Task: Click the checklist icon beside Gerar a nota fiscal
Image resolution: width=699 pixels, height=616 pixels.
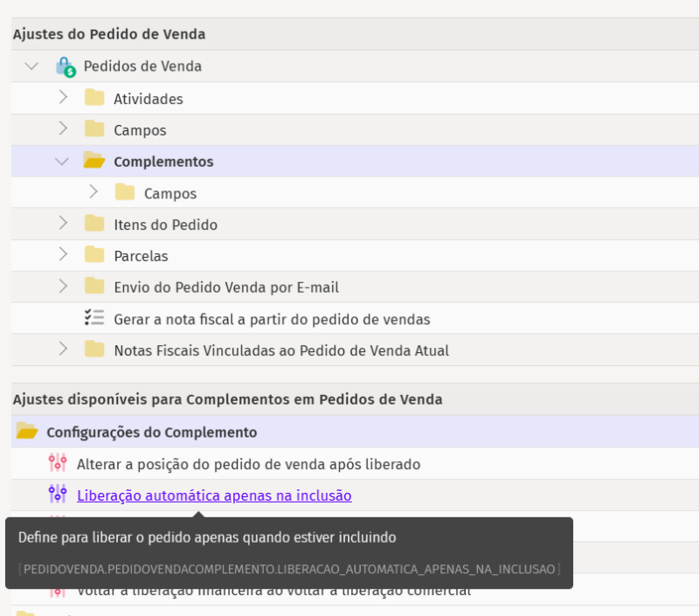Action: [93, 318]
